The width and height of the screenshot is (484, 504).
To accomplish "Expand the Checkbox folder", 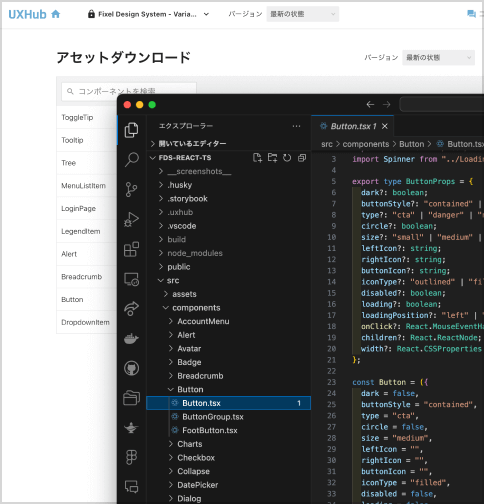I will click(229, 458).
